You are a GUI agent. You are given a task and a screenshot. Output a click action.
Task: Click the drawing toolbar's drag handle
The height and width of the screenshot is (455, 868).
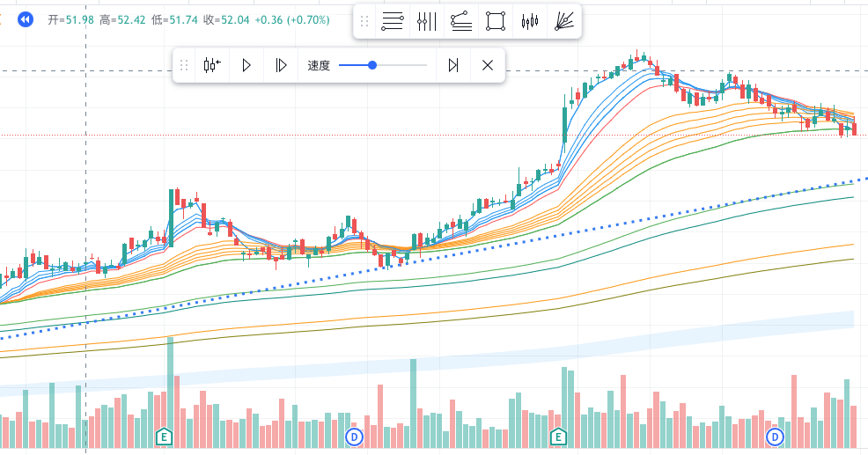(365, 22)
